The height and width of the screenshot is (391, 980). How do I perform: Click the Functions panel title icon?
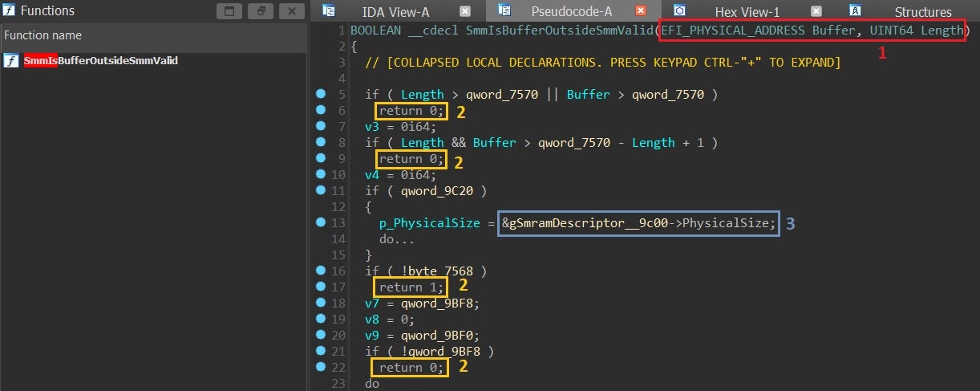(x=9, y=11)
